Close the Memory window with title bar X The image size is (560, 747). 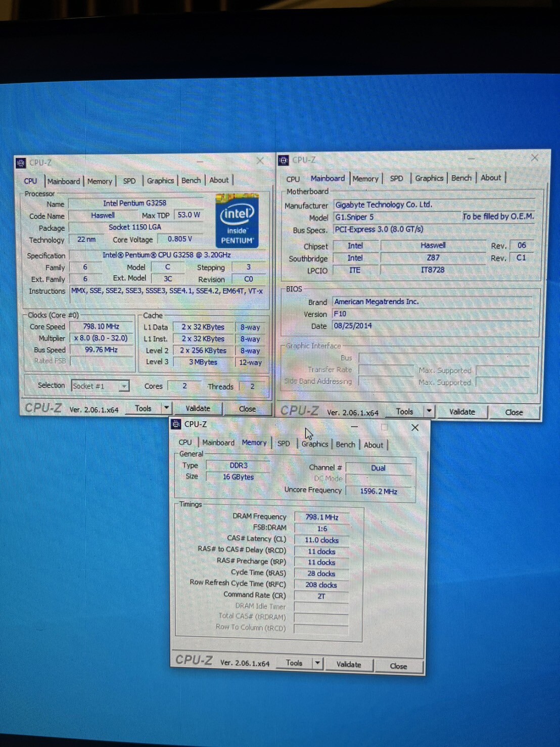click(415, 427)
